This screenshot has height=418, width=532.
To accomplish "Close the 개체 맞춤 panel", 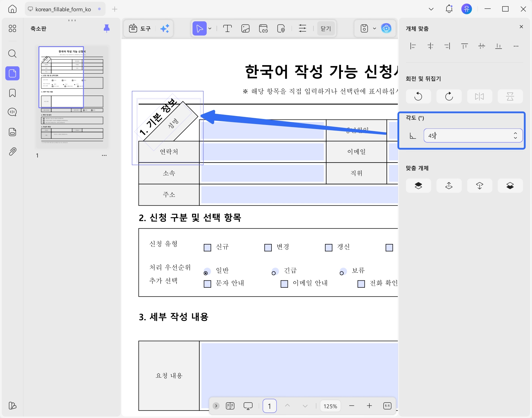I will tap(521, 27).
